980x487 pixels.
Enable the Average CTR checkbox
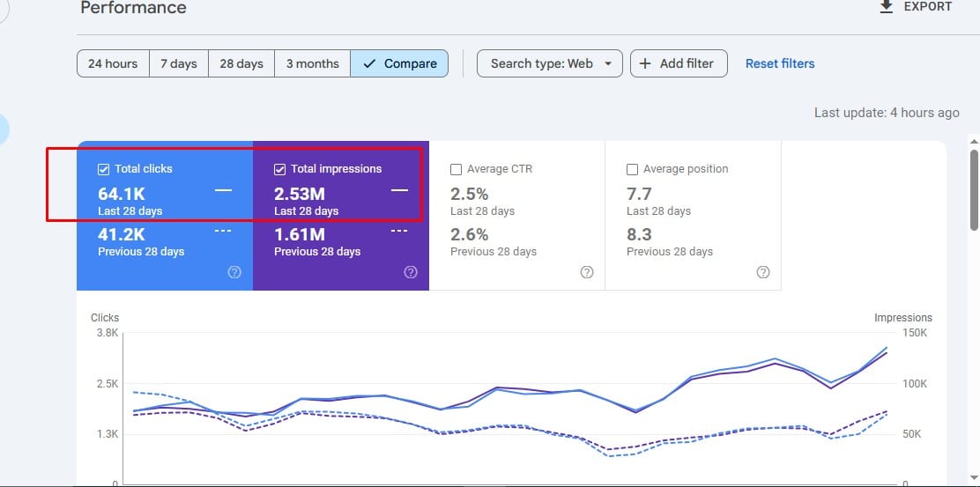pos(457,169)
